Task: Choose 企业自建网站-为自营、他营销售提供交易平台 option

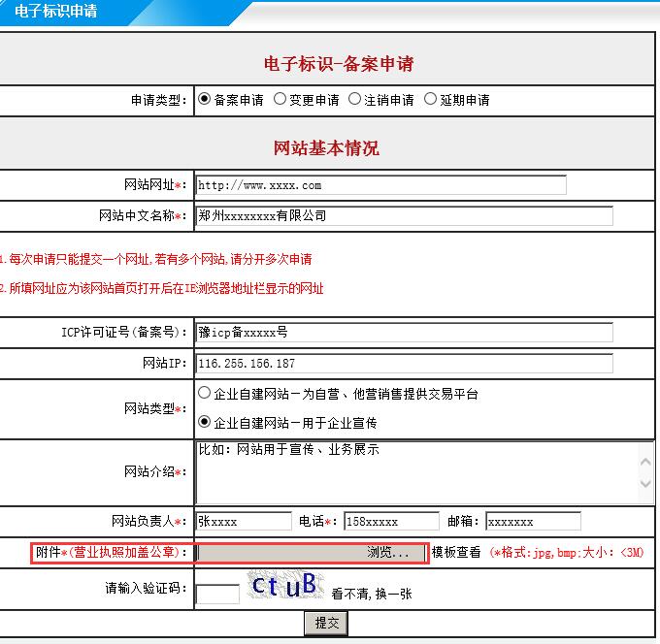Action: click(204, 393)
